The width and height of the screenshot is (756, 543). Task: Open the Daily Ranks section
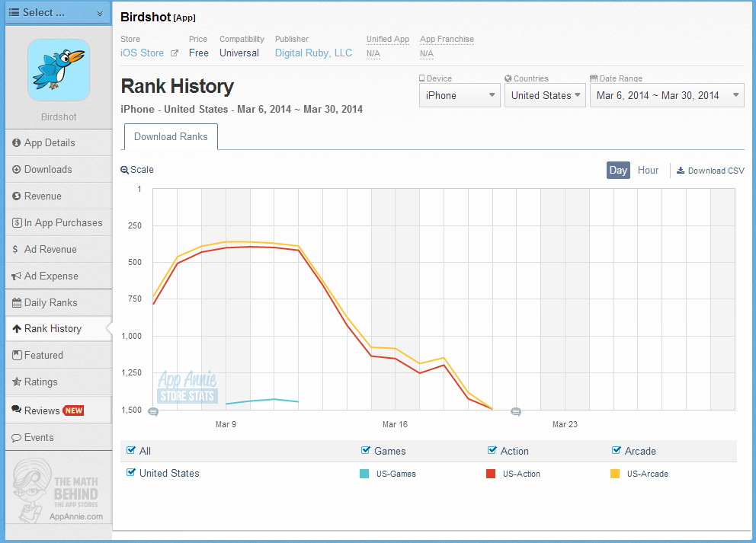(59, 302)
